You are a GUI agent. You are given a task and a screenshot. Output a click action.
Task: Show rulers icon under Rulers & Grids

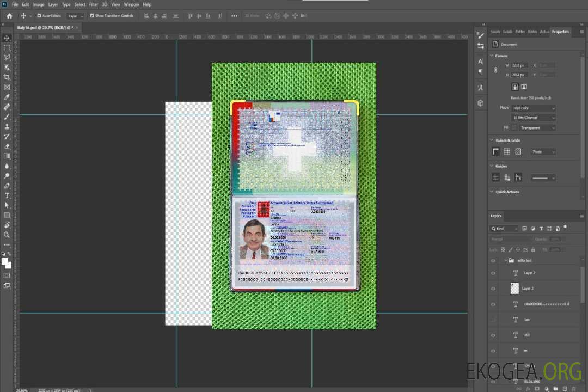coord(496,151)
